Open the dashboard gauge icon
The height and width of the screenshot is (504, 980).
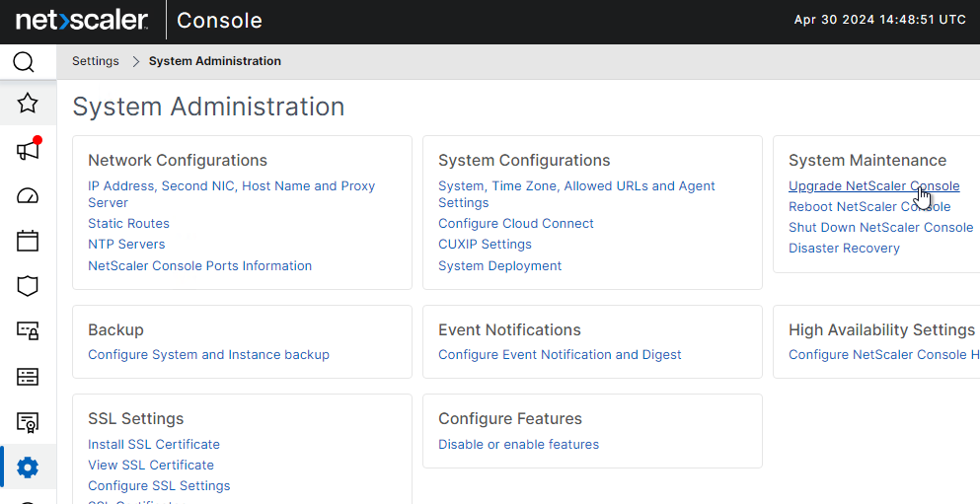[28, 196]
